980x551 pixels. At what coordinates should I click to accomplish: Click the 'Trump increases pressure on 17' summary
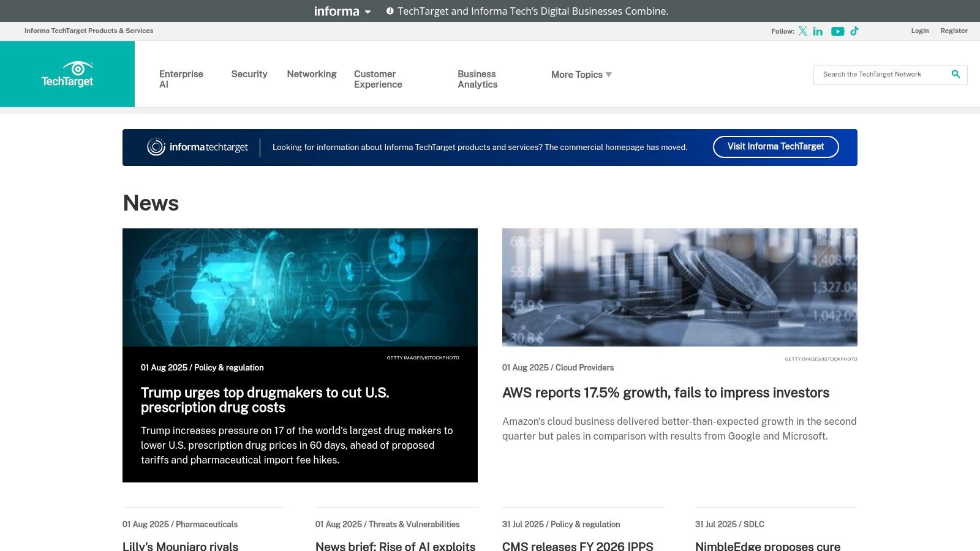point(297,445)
